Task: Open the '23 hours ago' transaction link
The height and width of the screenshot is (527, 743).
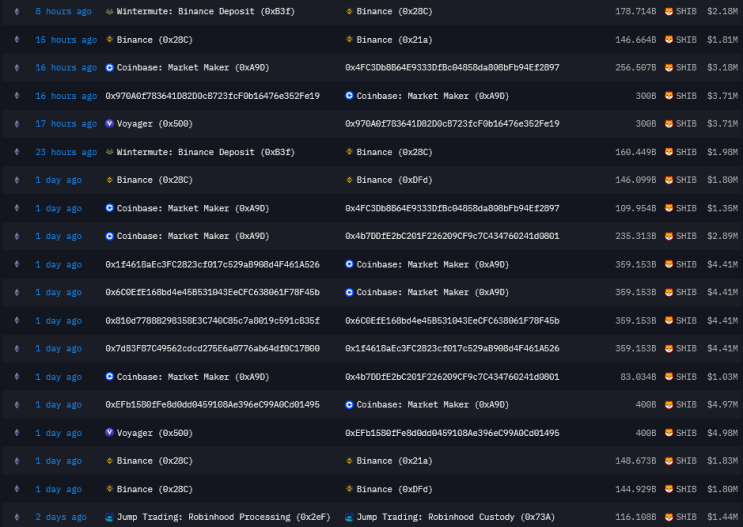Action: click(66, 152)
